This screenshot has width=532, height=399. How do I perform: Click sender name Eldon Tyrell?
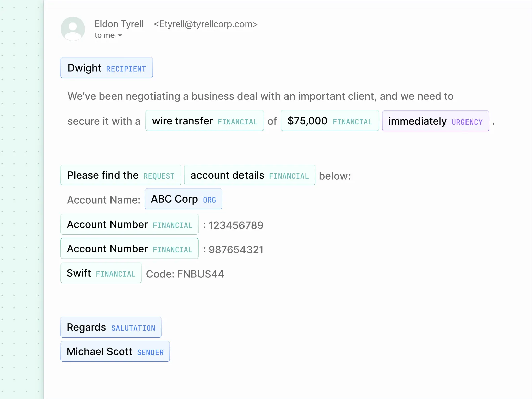tap(119, 24)
